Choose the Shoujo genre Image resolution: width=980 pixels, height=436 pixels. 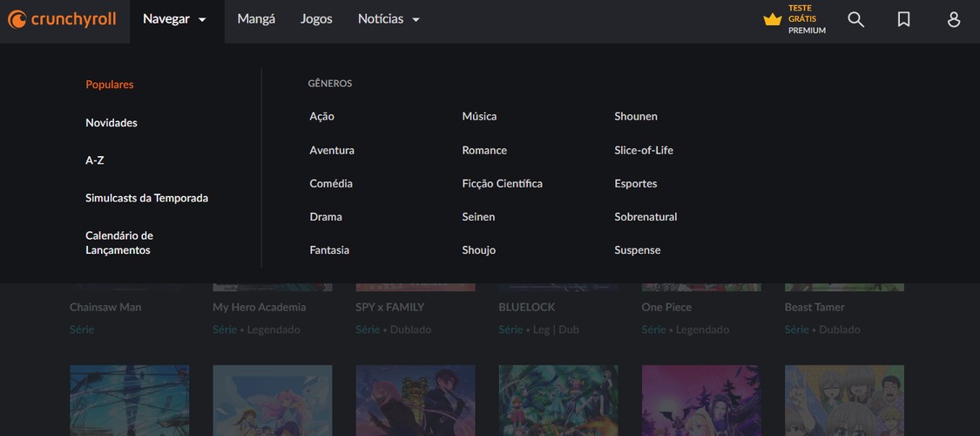[479, 249]
